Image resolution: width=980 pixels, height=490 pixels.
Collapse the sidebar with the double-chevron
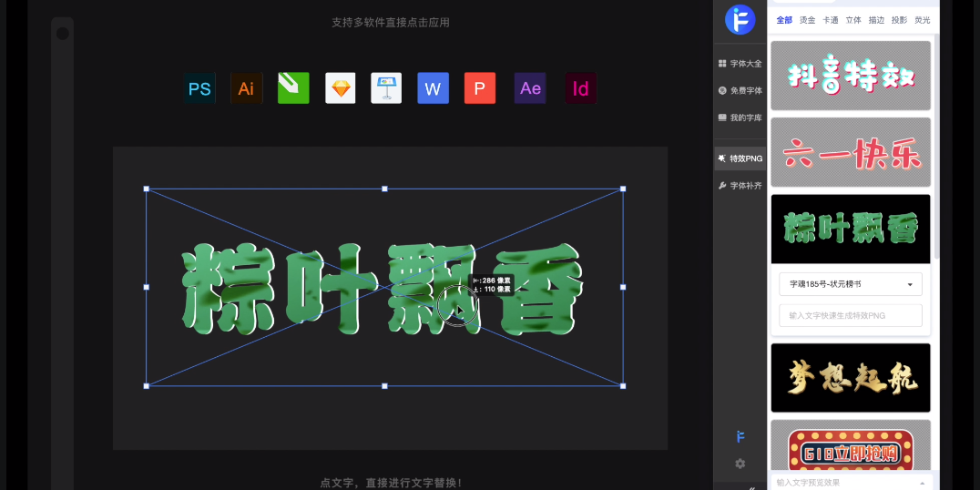pyautogui.click(x=751, y=487)
